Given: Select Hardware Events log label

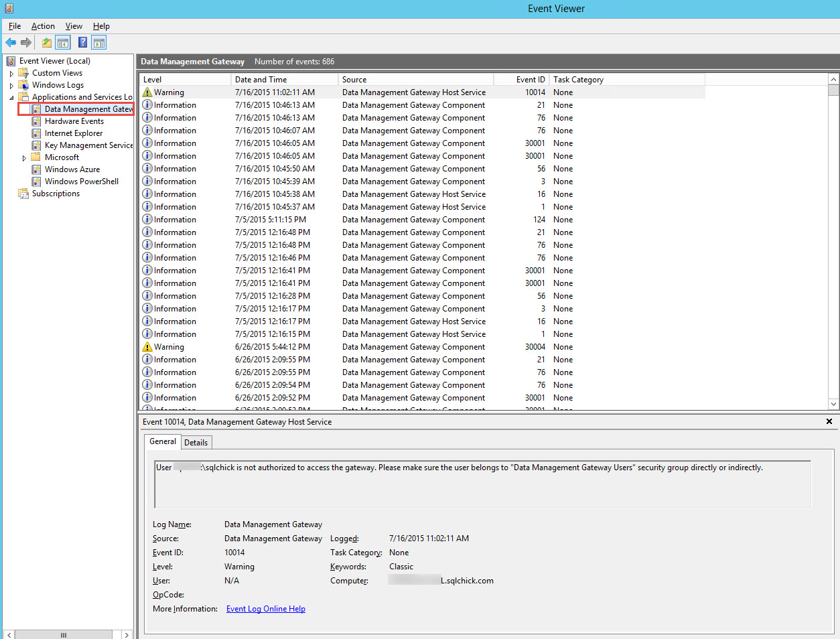Looking at the screenshot, I should click(x=74, y=121).
